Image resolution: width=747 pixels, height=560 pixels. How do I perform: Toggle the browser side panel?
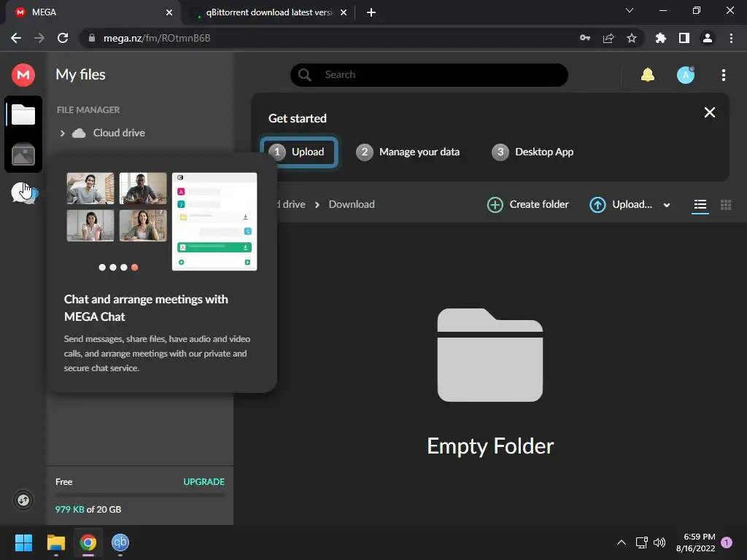(x=684, y=38)
